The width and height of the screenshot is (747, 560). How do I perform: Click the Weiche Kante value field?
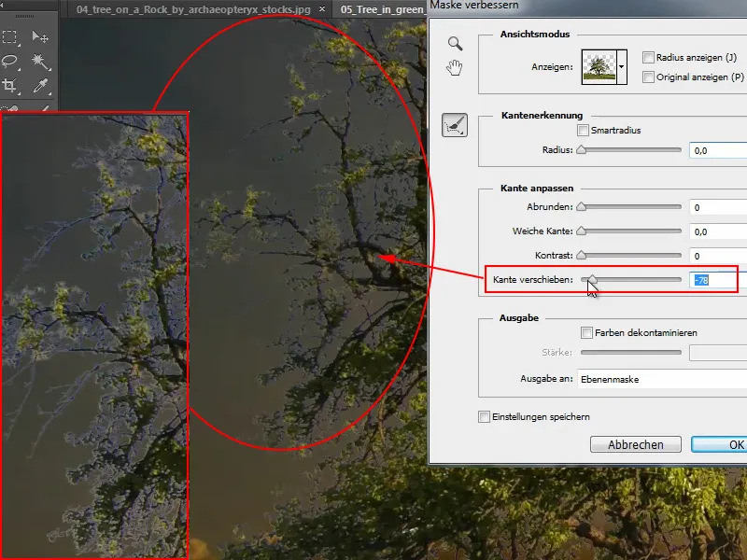coord(718,231)
